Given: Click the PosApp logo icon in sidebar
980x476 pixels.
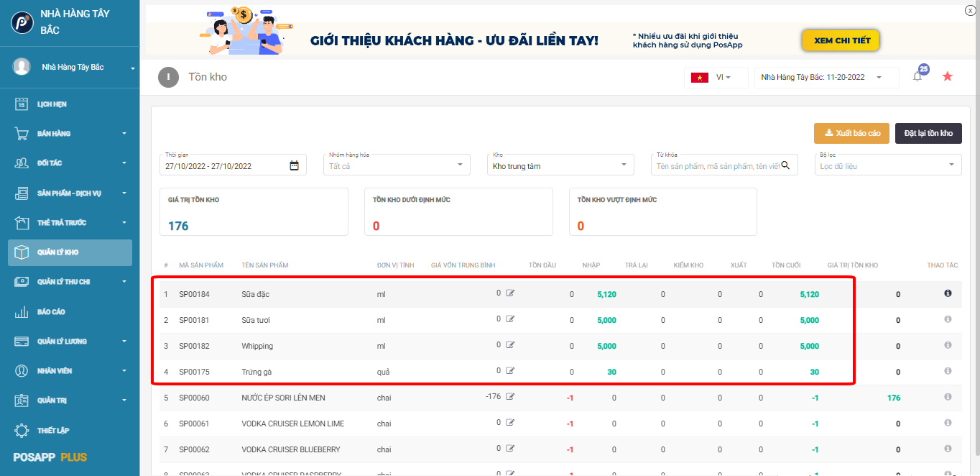Looking at the screenshot, I should pyautogui.click(x=22, y=22).
